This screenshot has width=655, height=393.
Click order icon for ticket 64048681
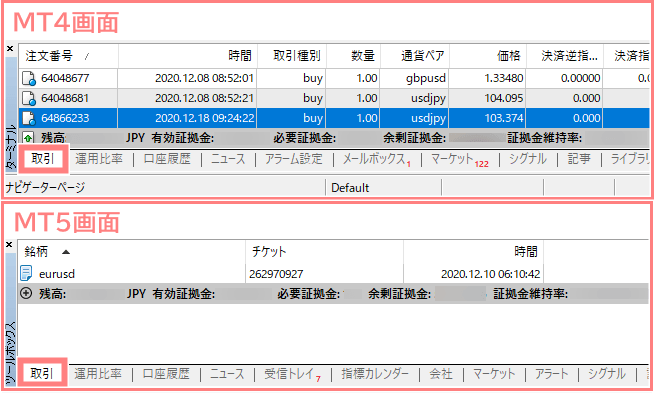click(x=29, y=98)
